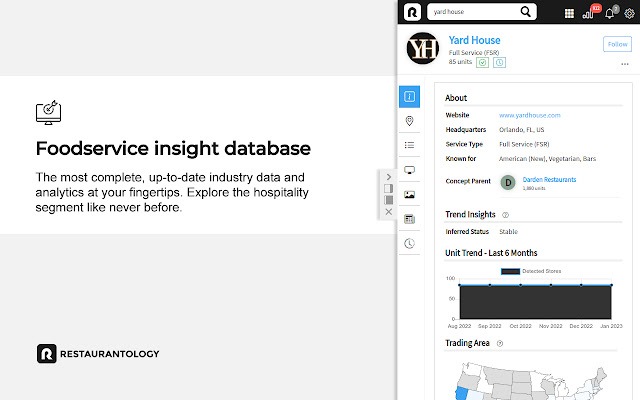640x400 pixels.
Task: Open the photos image sidebar icon
Action: pos(409,195)
